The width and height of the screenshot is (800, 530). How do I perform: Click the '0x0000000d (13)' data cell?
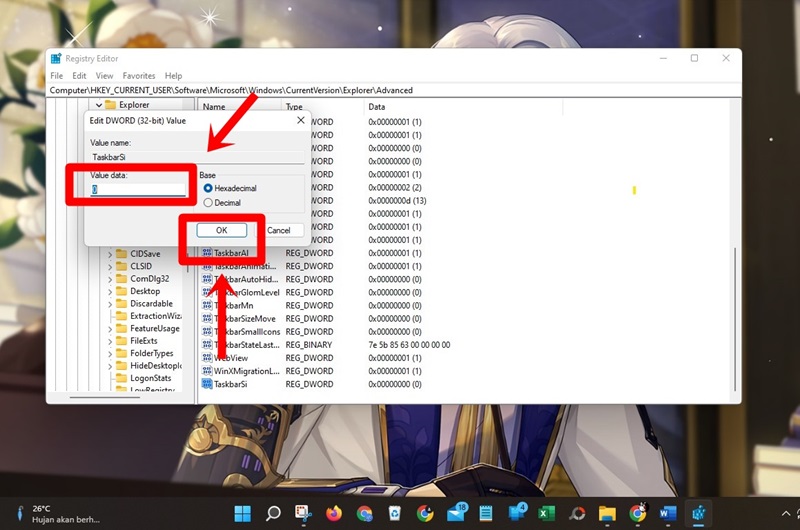(x=397, y=200)
